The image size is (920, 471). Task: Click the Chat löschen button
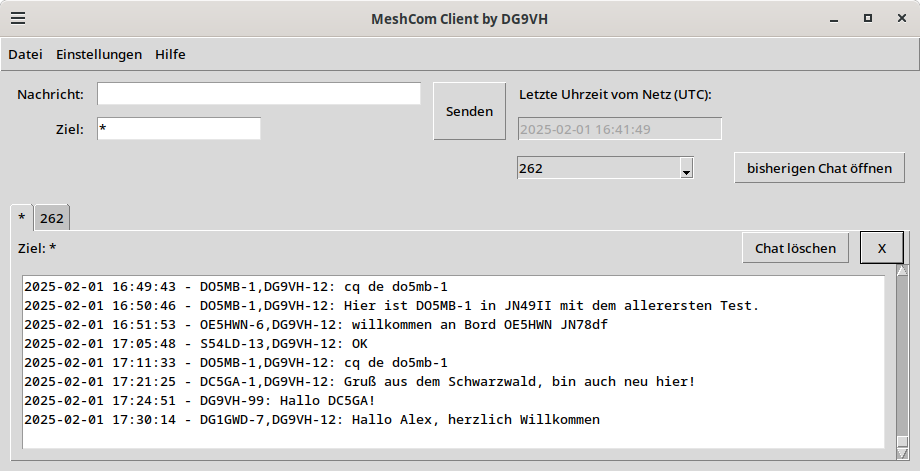pos(795,248)
